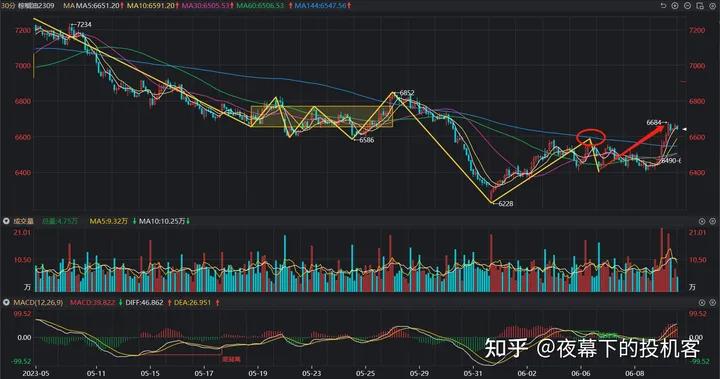Click the green volume total label ending 万
Screen dimensions: 720x379
[x=60, y=221]
